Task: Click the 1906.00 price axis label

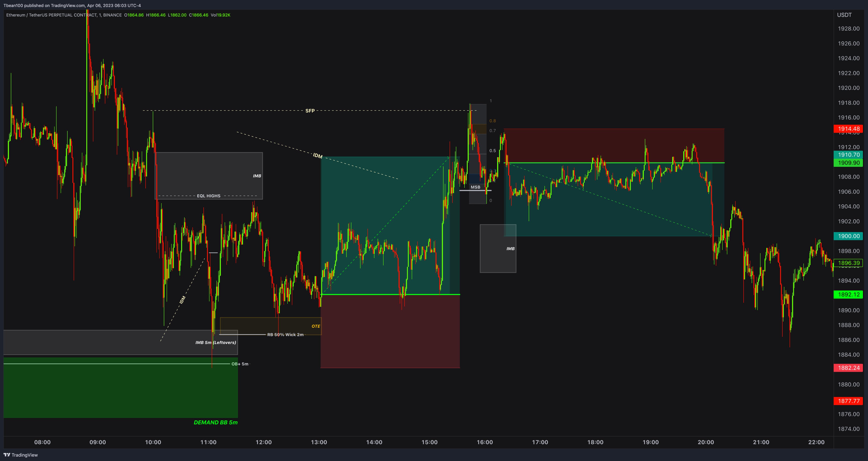Action: point(849,192)
